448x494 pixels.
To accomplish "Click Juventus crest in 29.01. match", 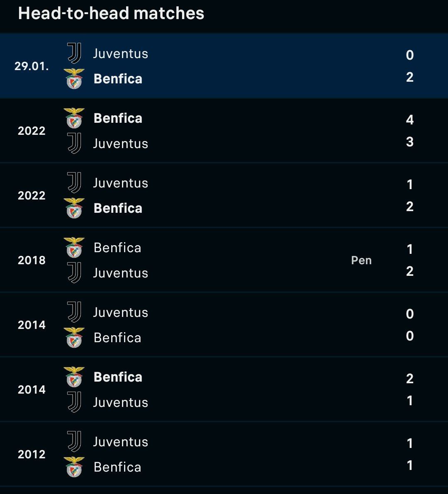I will click(x=74, y=53).
